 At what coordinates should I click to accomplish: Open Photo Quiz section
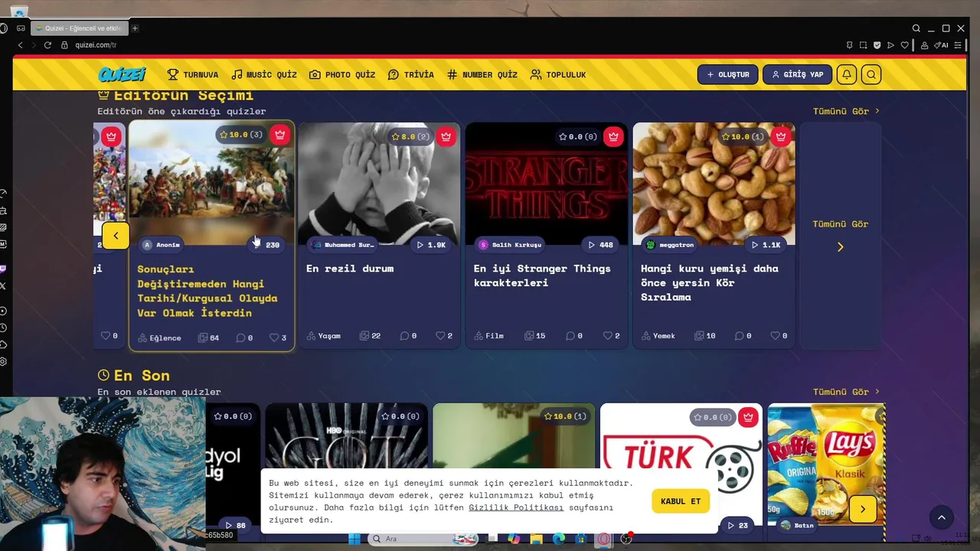(x=342, y=74)
